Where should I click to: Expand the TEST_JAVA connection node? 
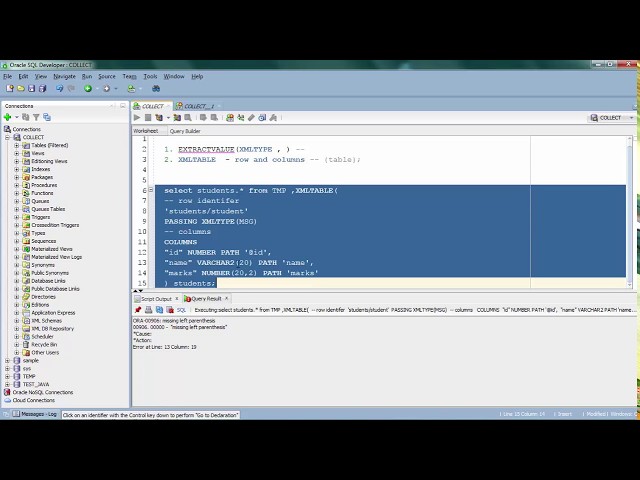coord(7,384)
